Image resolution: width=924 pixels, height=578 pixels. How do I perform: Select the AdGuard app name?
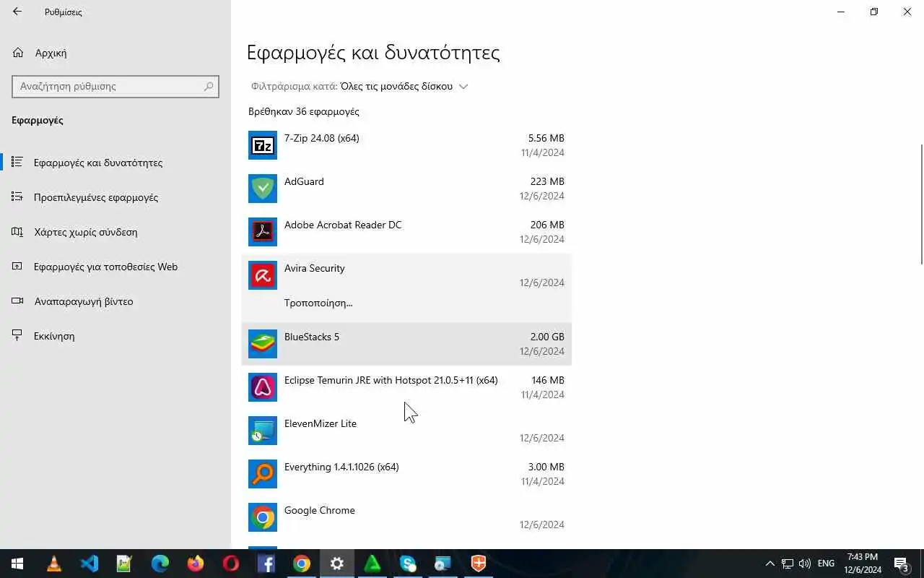[304, 181]
